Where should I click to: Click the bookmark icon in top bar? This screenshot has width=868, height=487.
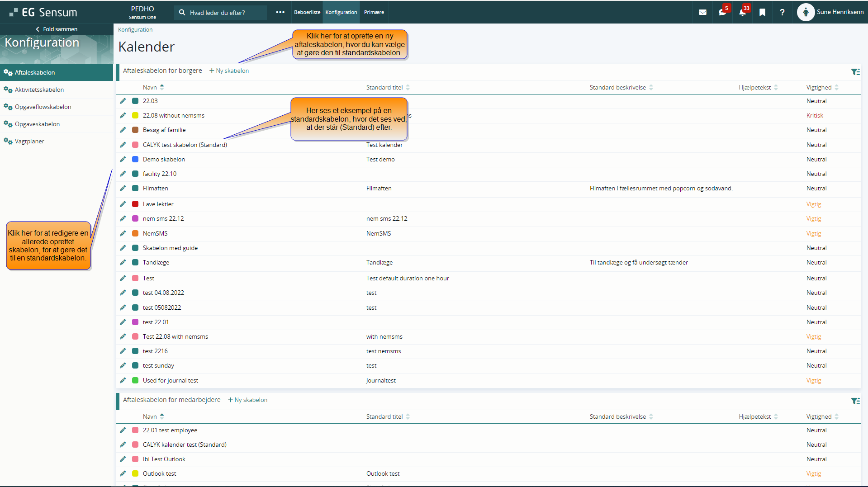pos(762,12)
